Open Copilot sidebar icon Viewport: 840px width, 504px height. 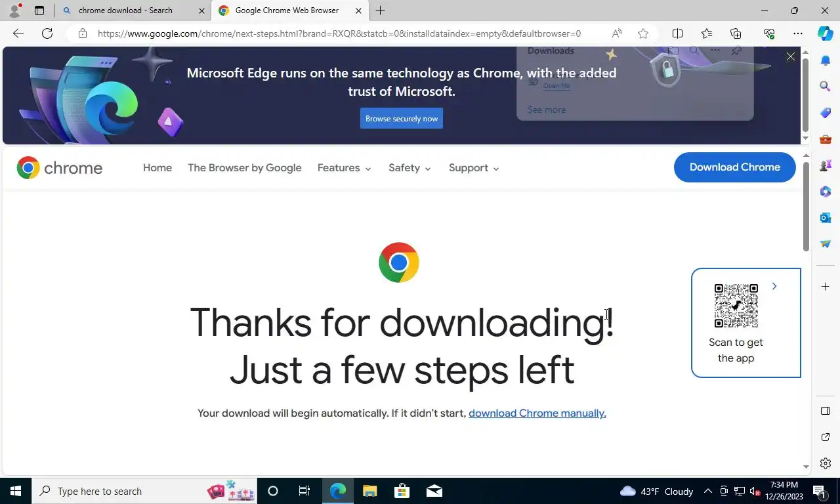pos(826,33)
